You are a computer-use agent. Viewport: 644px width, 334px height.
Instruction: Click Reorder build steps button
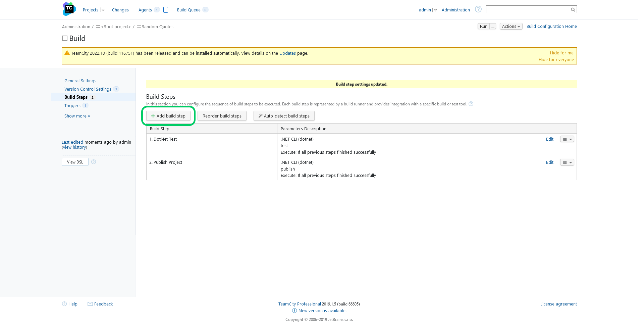[x=222, y=116]
